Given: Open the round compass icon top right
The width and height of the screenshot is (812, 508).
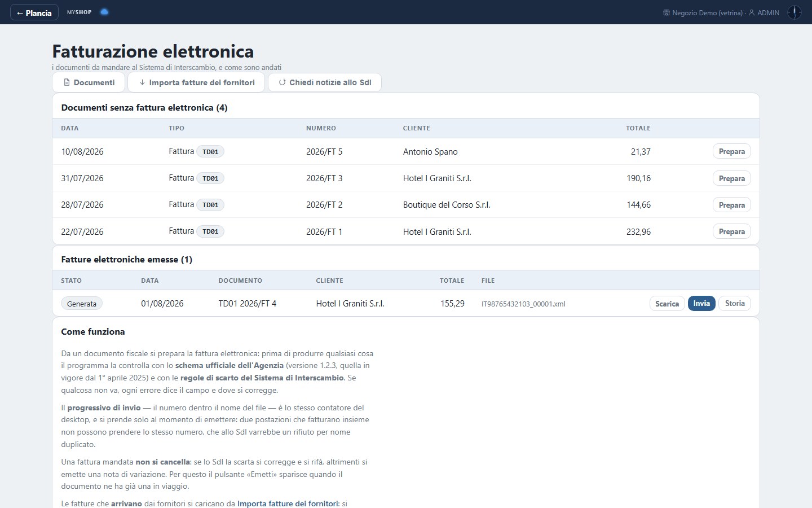Looking at the screenshot, I should (794, 12).
